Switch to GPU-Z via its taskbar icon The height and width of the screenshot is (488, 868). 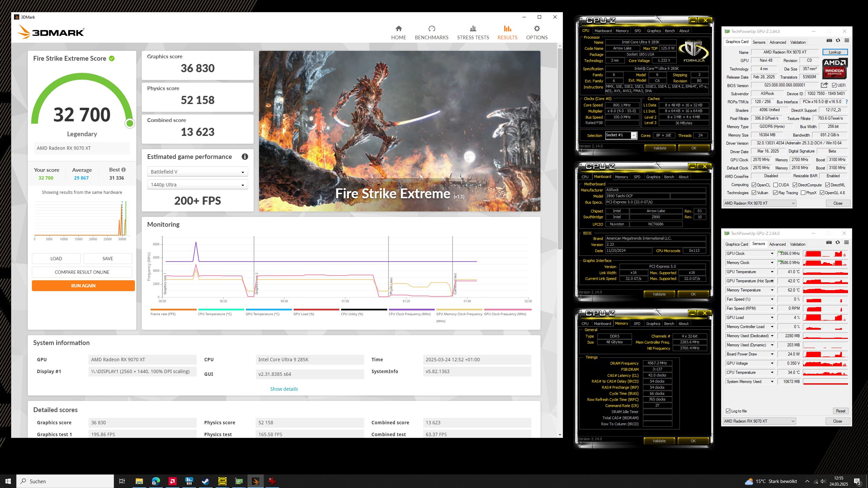tap(239, 481)
